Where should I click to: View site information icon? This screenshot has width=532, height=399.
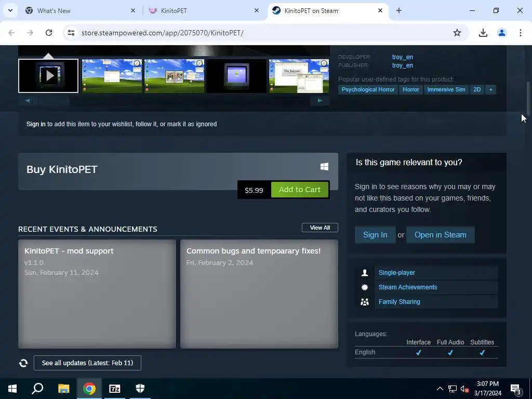71,33
